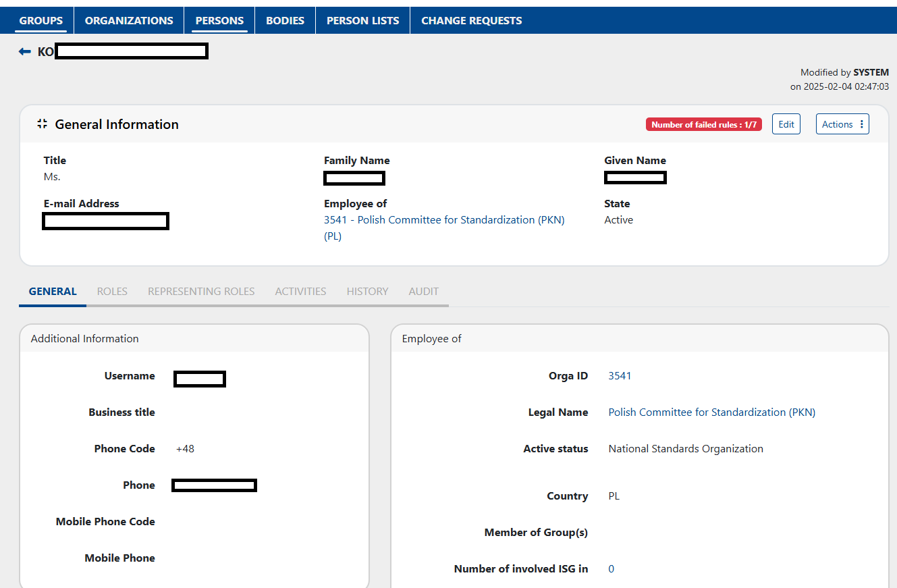This screenshot has height=588, width=897.
Task: Click the Edit button
Action: pos(786,124)
